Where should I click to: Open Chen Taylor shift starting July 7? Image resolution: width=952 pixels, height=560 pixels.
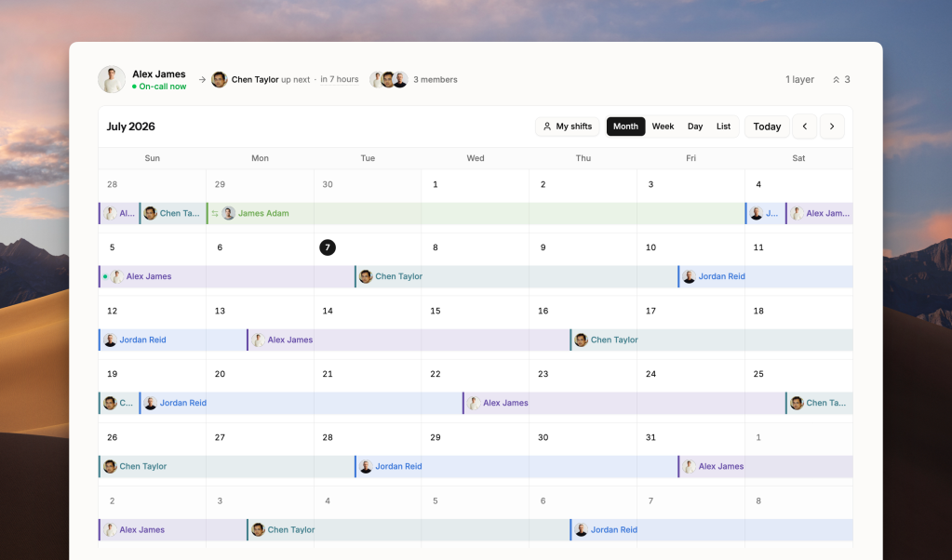516,276
